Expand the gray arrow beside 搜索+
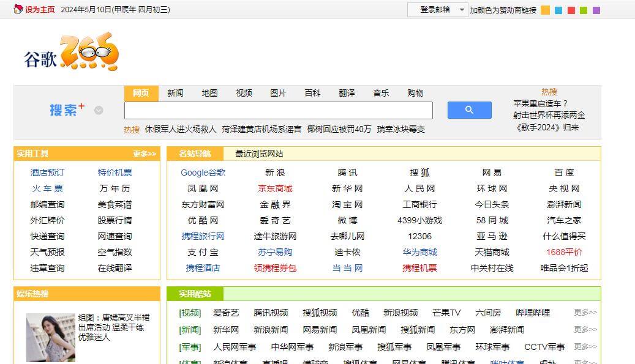 pos(99,111)
